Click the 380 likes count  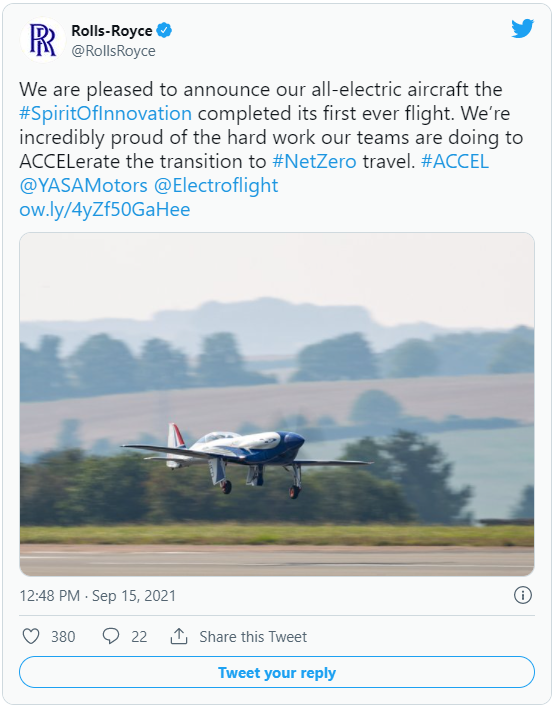(63, 637)
